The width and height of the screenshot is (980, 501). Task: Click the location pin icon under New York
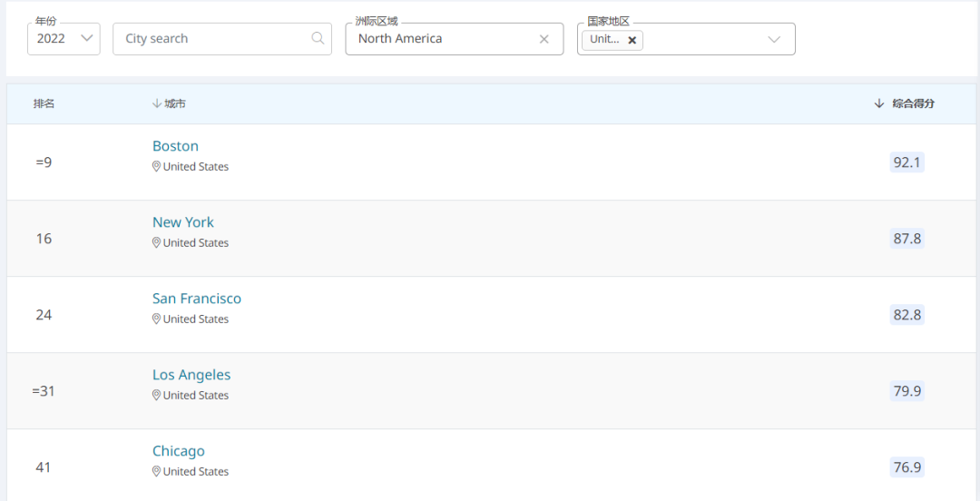[156, 242]
